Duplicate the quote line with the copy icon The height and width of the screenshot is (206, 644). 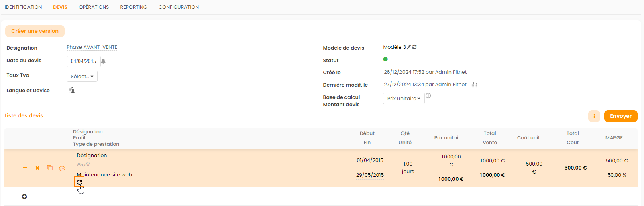click(50, 168)
